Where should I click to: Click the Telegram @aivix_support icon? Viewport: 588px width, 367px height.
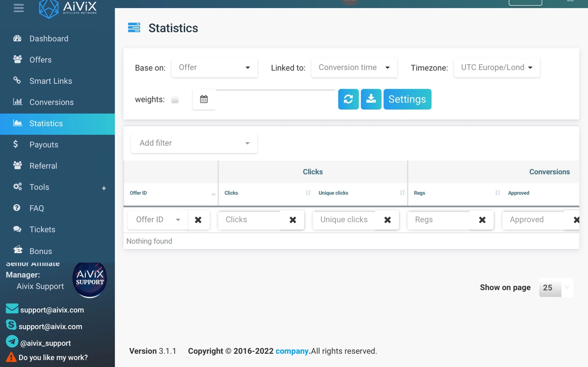click(12, 341)
